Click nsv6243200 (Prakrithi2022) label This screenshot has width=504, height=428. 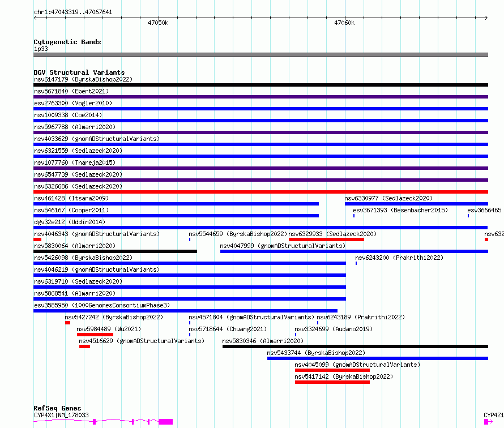[399, 258]
